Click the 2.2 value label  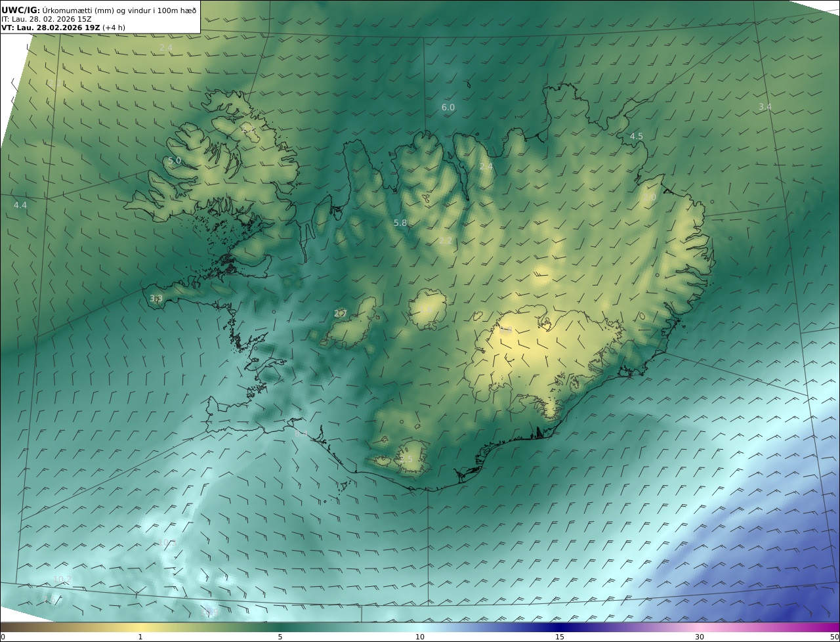point(445,241)
